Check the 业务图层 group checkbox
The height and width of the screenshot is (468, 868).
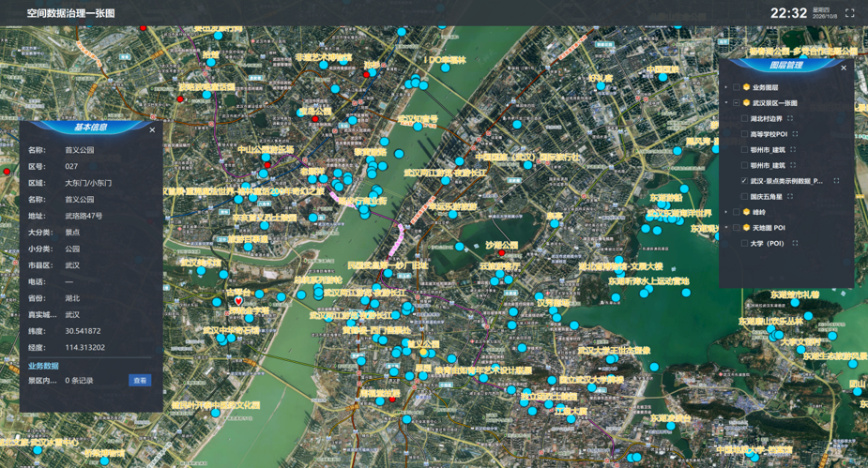(x=737, y=87)
